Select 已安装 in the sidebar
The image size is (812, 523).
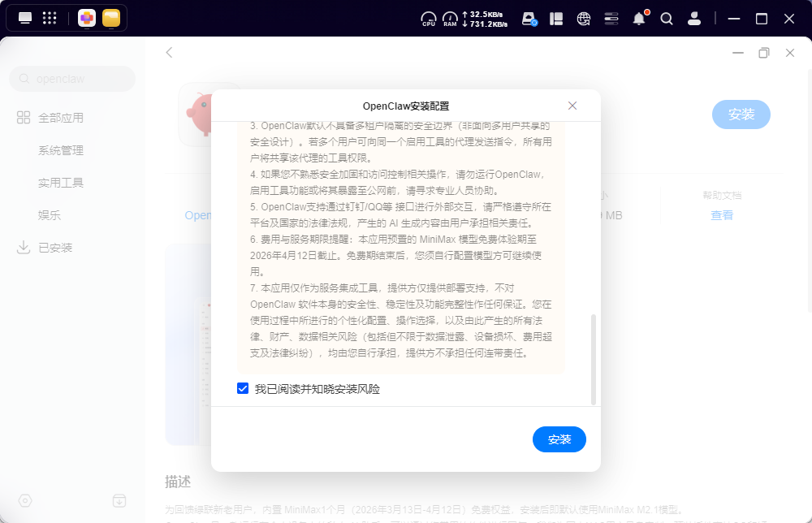pos(55,248)
